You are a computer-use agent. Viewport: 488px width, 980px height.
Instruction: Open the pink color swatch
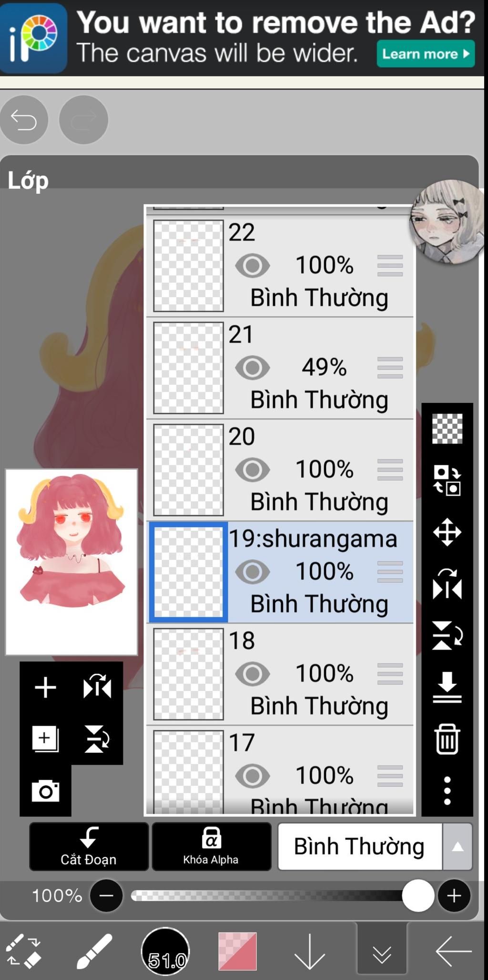coord(237,951)
